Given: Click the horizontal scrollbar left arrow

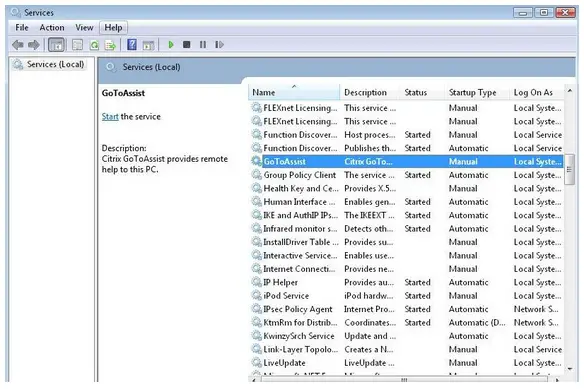Looking at the screenshot, I should coord(254,380).
